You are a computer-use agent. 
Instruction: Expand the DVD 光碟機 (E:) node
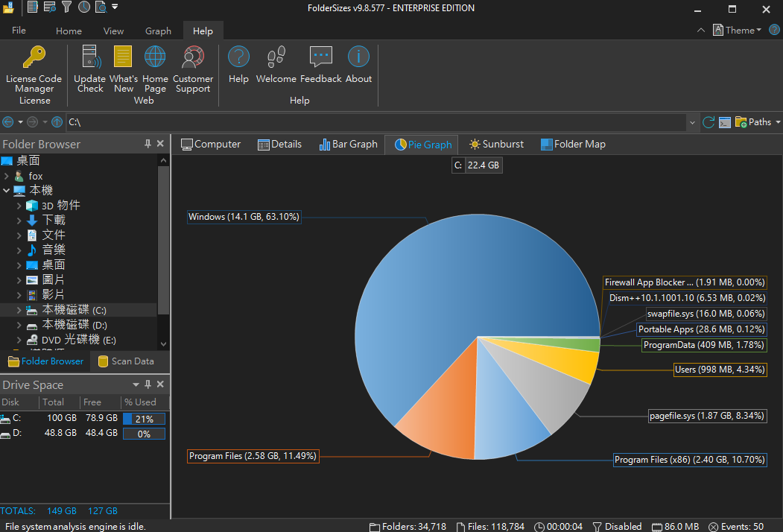(19, 341)
